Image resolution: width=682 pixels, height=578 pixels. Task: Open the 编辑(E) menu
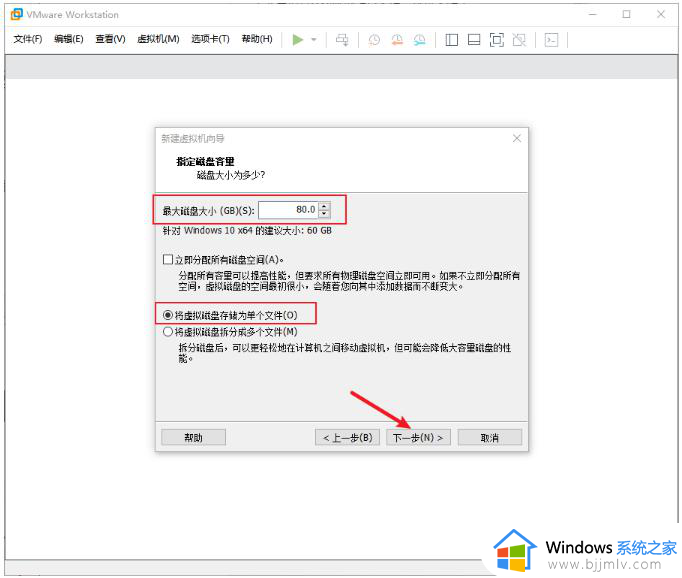(x=69, y=39)
